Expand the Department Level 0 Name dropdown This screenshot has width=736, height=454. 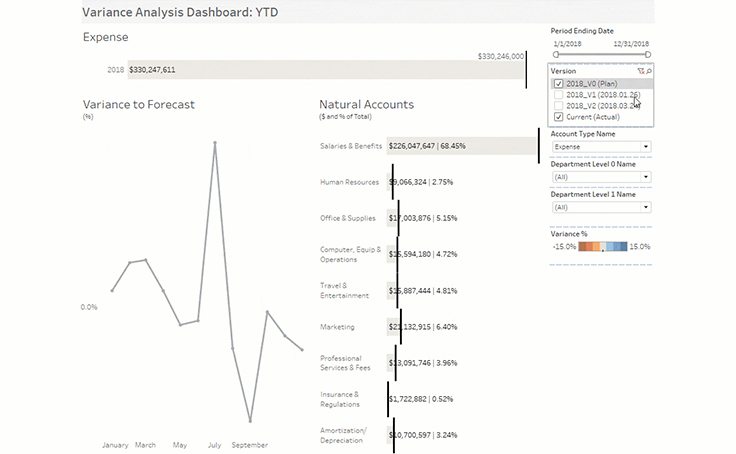[600, 177]
